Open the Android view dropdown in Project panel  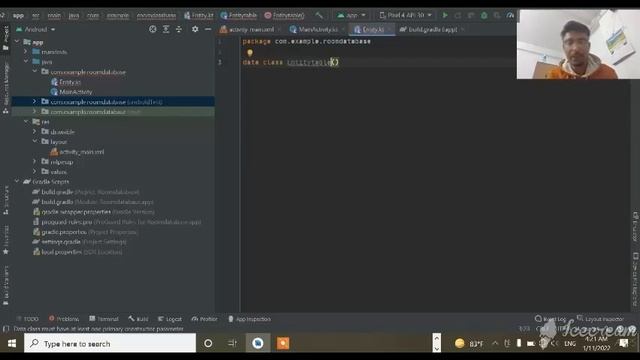click(x=36, y=29)
